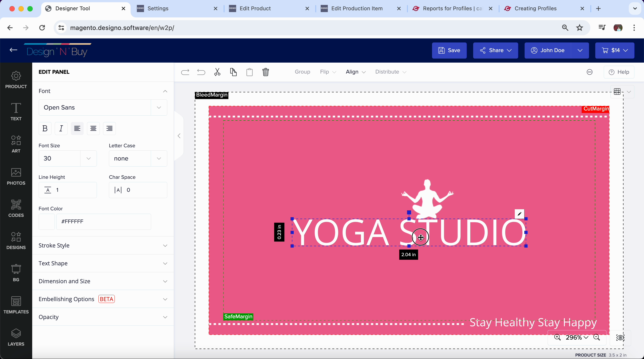Screen dimensions: 644x359
Task: Click the Save button
Action: pyautogui.click(x=449, y=51)
